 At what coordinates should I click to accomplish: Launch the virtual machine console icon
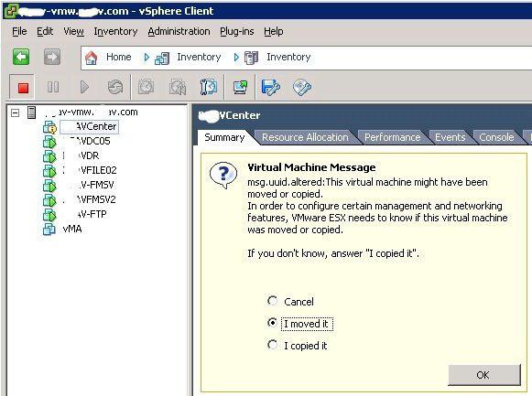tap(240, 87)
